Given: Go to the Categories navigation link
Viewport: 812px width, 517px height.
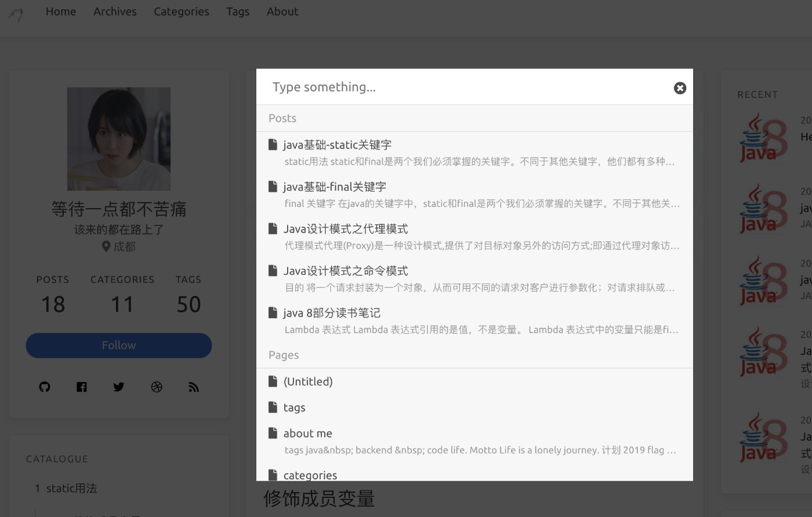Looking at the screenshot, I should (x=181, y=12).
